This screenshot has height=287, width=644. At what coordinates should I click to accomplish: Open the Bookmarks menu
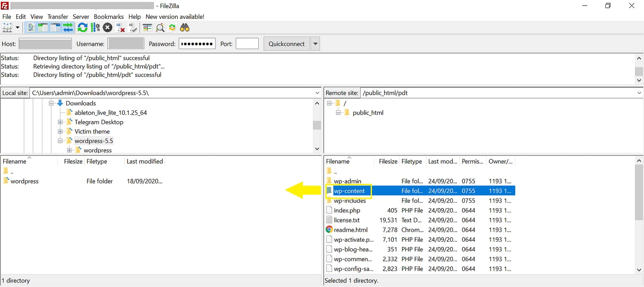click(109, 17)
